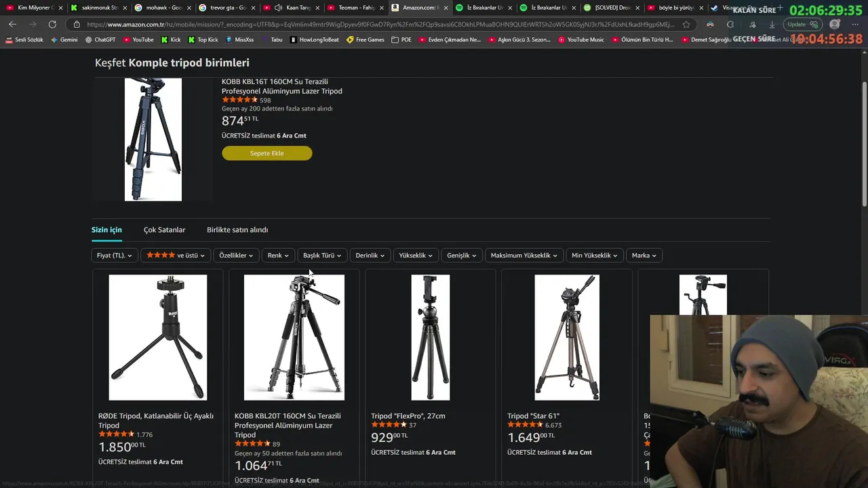
Task: Click the mask extension icon beside star
Action: (710, 24)
